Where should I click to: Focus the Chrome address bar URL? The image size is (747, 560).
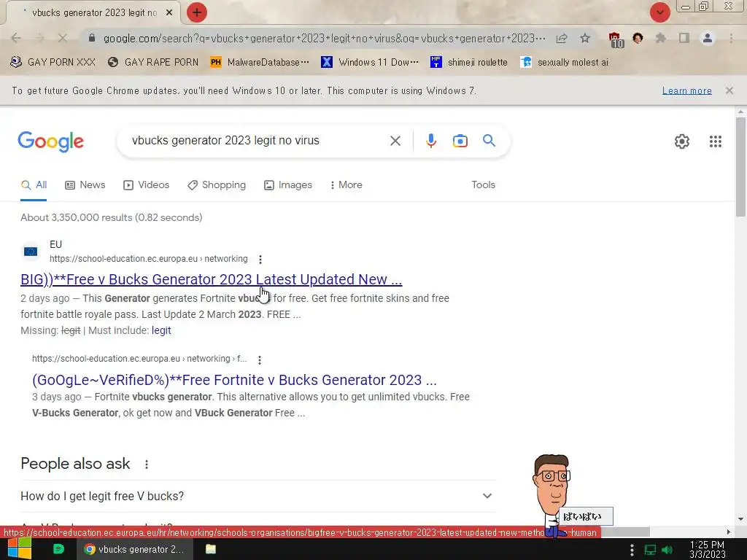(x=324, y=38)
